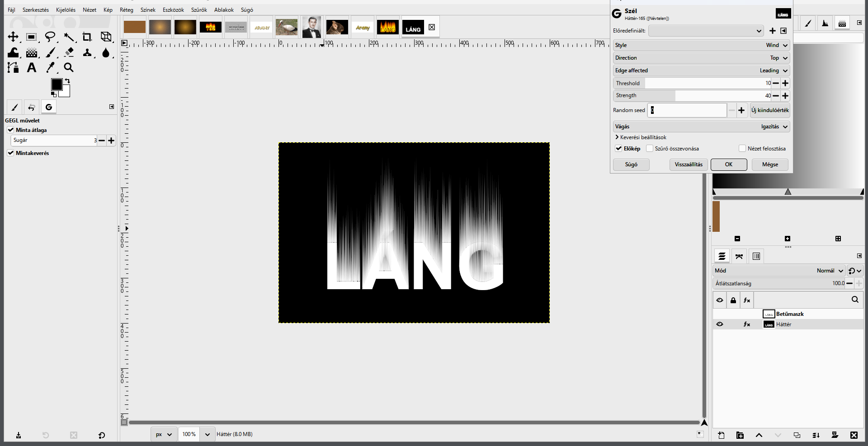Open the Direction dropdown set to Top
Image resolution: width=868 pixels, height=446 pixels.
tap(701, 58)
